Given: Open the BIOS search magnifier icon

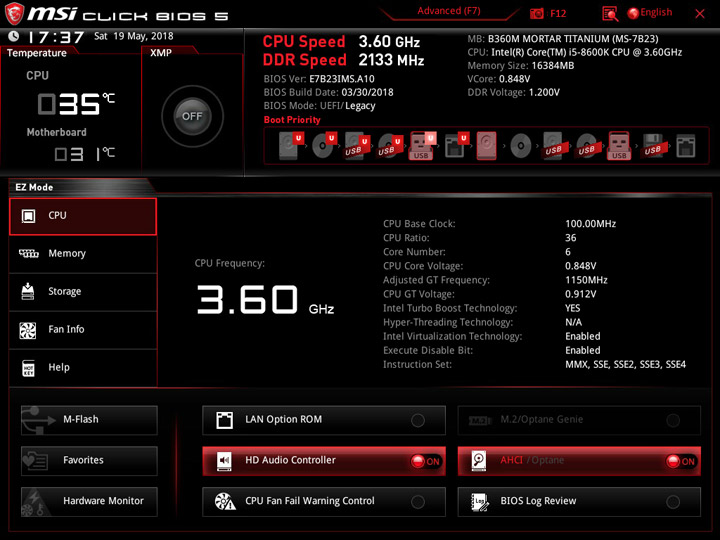Looking at the screenshot, I should (x=610, y=14).
